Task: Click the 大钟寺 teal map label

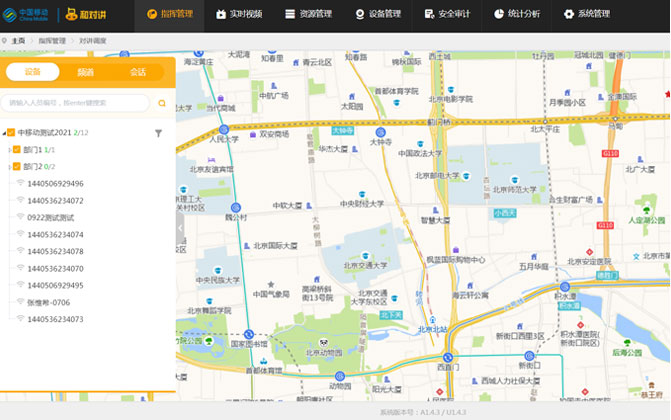Action: coord(343,130)
